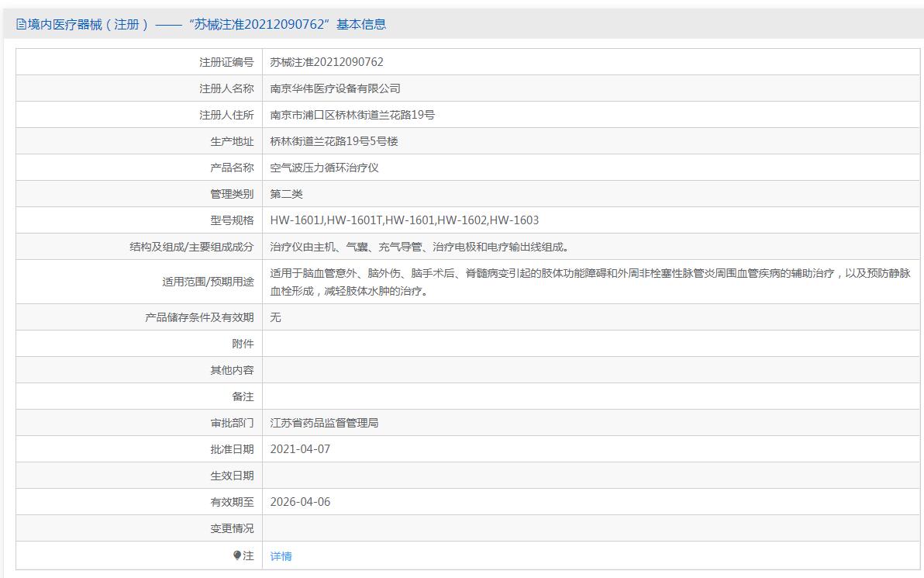This screenshot has width=924, height=578.
Task: Click the 注册人住所 label
Action: point(226,115)
